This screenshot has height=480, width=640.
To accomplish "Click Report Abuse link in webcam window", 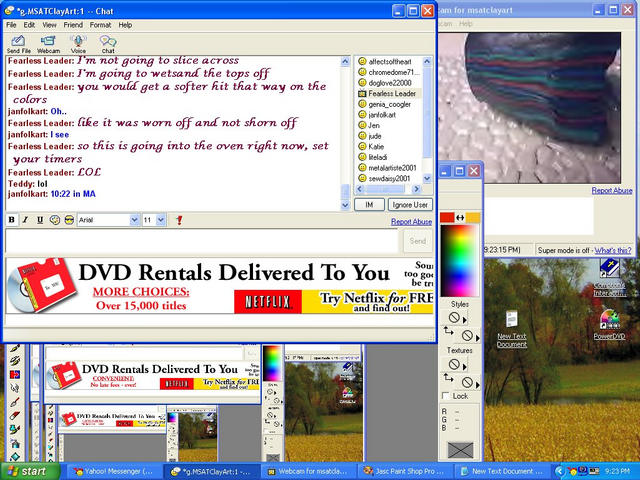I will coord(612,191).
